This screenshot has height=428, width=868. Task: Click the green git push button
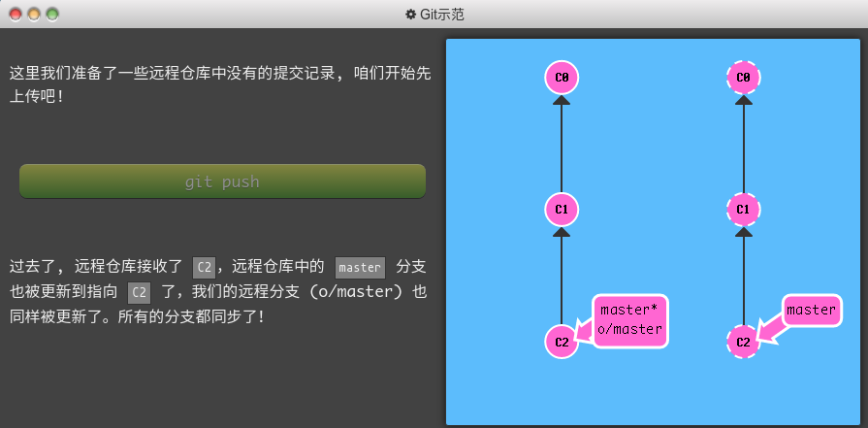pyautogui.click(x=222, y=181)
